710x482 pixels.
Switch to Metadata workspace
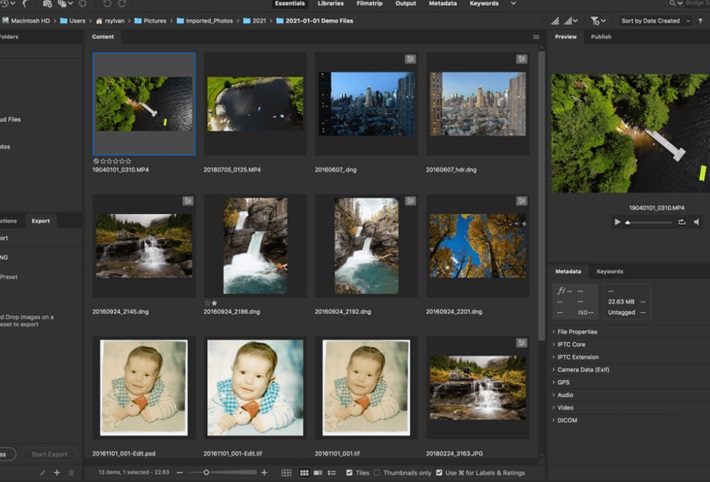(442, 3)
